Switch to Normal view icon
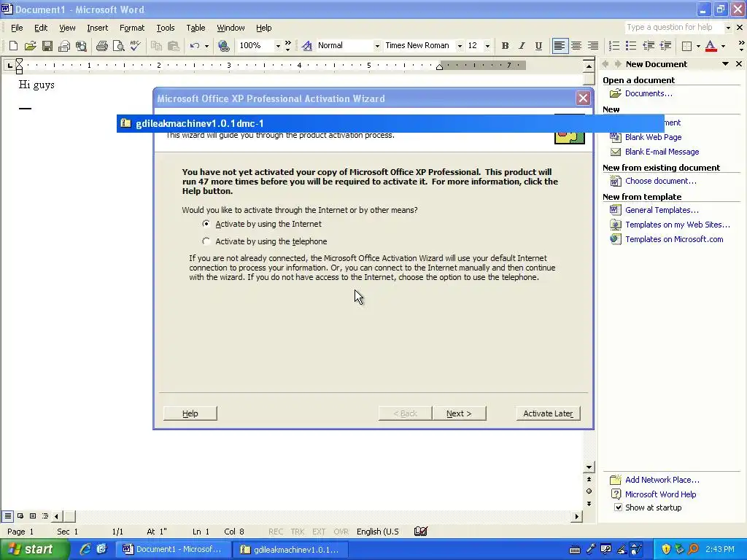 coord(7,516)
